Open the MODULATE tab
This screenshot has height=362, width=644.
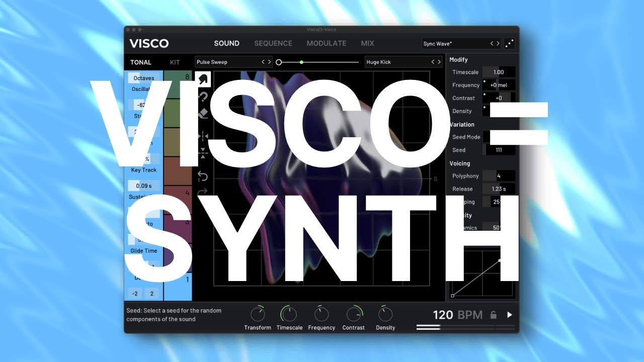[327, 43]
